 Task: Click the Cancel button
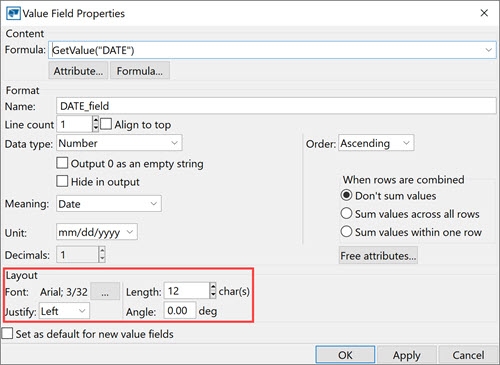pos(468,355)
